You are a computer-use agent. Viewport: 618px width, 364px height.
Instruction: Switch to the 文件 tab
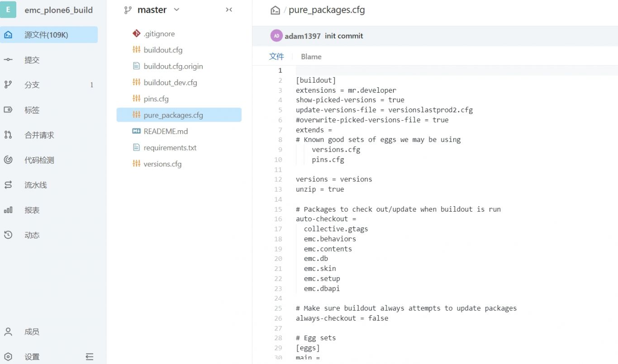tap(276, 57)
